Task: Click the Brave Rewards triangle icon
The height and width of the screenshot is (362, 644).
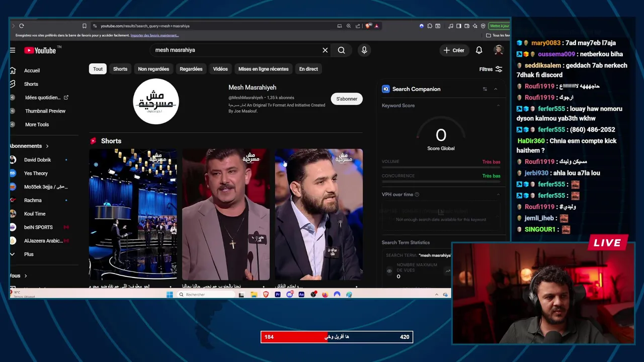Action: pos(376,26)
